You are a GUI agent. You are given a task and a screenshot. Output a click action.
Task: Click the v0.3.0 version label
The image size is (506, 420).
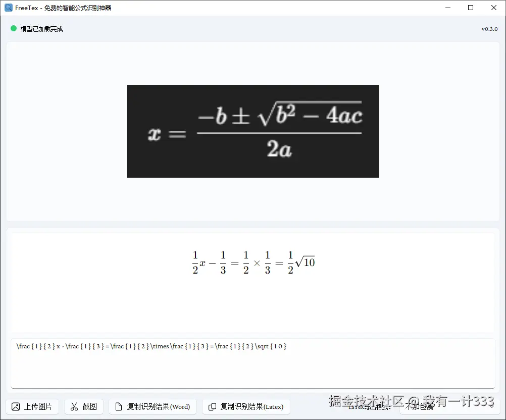(489, 29)
